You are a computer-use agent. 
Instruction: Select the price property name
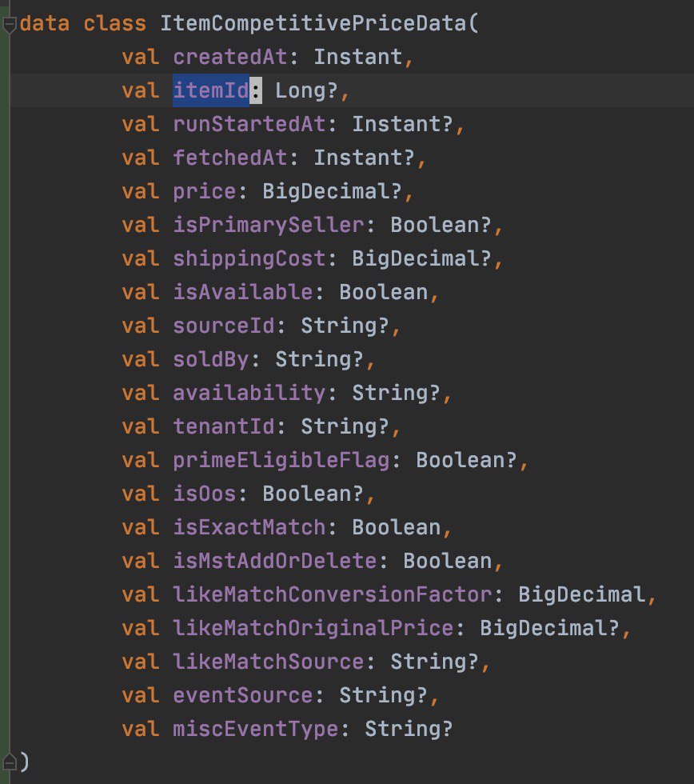point(205,191)
